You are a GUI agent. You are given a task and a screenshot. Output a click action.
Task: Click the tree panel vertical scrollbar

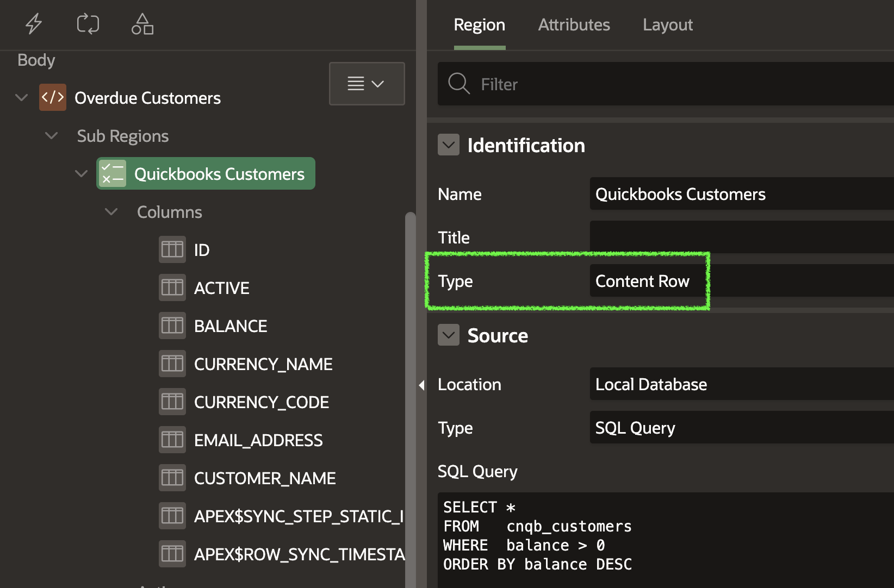(410, 399)
